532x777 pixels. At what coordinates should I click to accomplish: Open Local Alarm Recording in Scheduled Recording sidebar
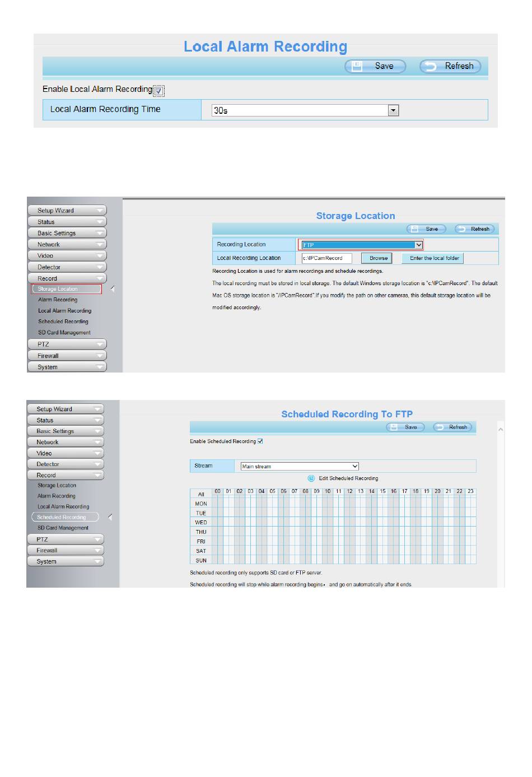(63, 507)
